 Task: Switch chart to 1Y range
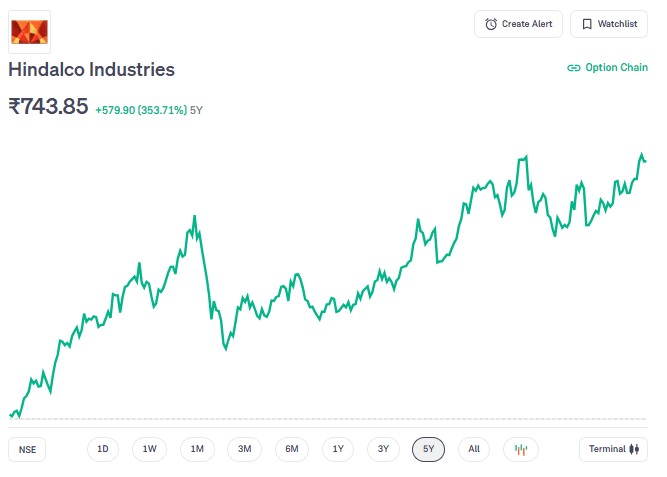[338, 449]
